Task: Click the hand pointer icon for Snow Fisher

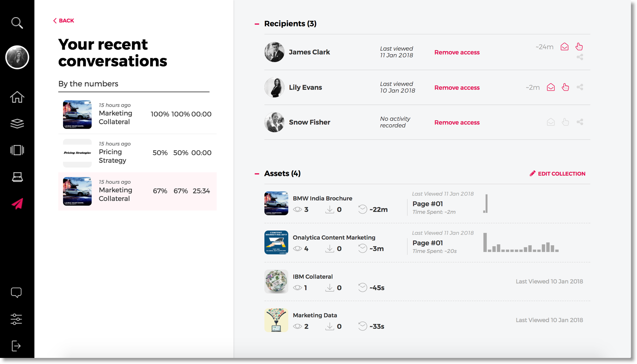Action: [x=565, y=122]
